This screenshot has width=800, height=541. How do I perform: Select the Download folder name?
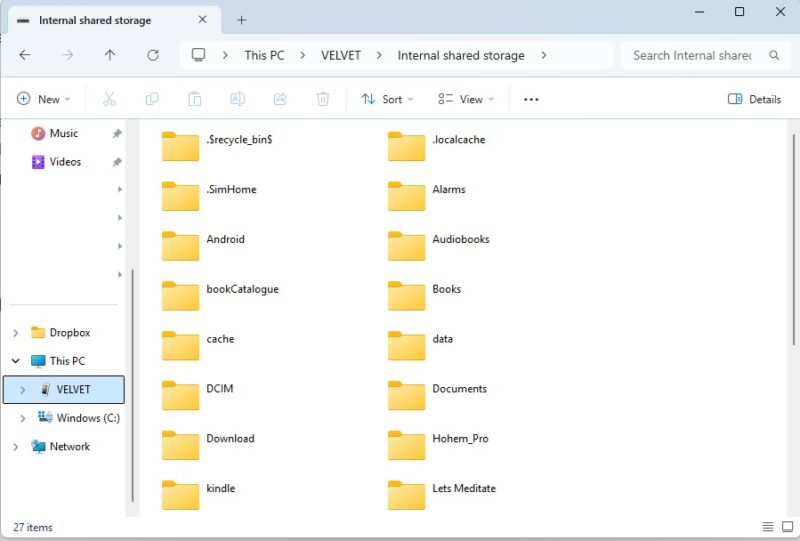click(x=230, y=438)
